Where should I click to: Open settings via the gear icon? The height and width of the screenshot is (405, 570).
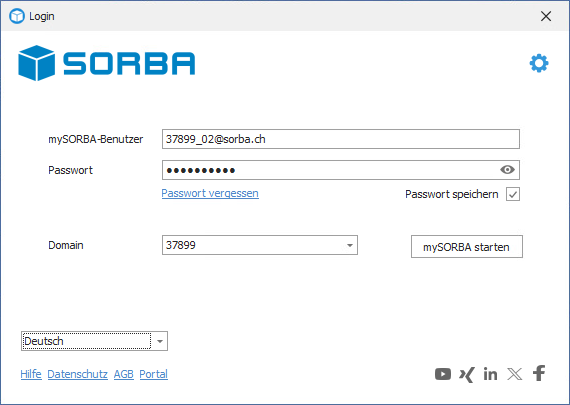[x=539, y=63]
